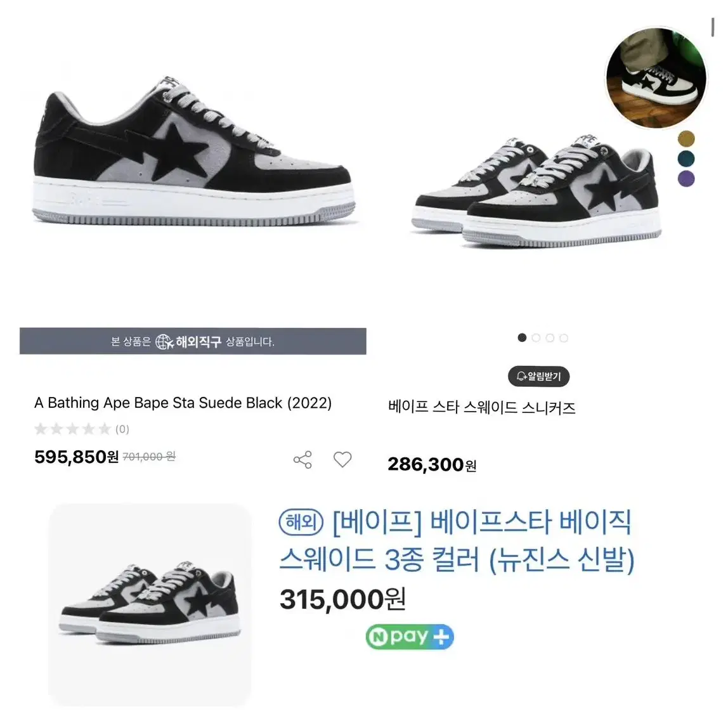Click the 해외 oval badge
This screenshot has width=728, height=728.
(301, 523)
